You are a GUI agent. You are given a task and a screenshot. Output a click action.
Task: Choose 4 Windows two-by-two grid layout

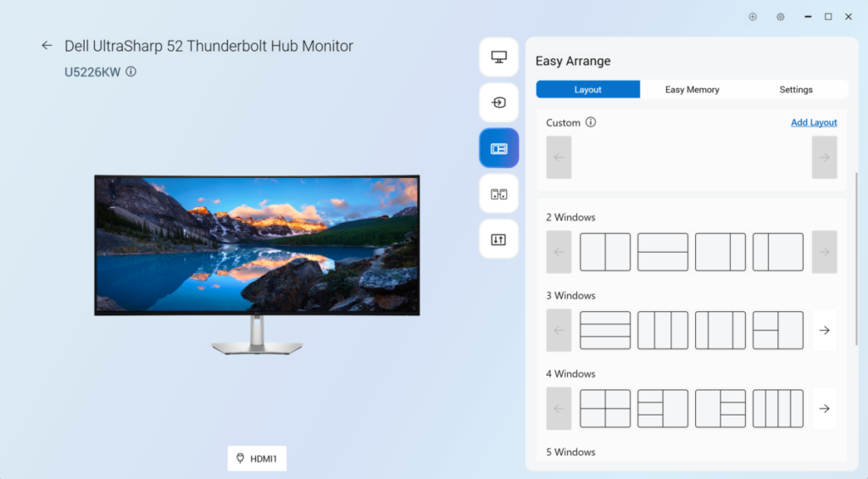point(605,409)
